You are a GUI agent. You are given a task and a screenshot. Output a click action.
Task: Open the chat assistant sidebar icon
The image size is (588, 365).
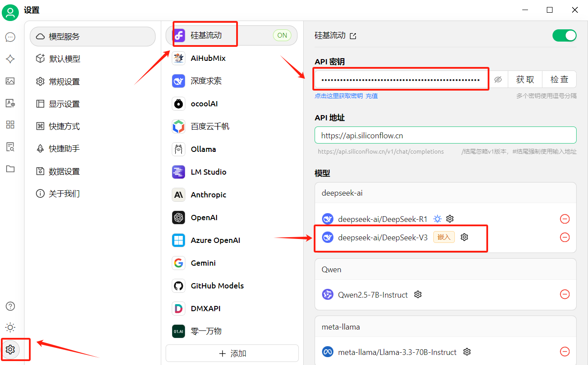click(10, 37)
